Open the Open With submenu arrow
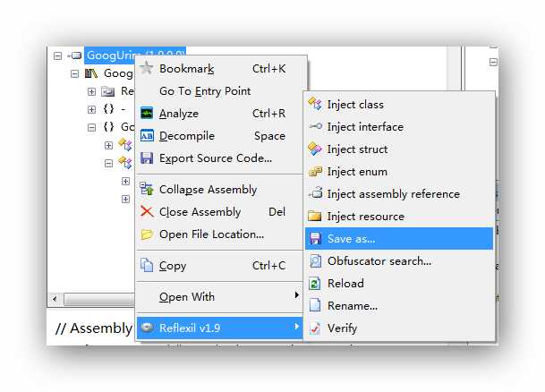The image size is (545, 392). pos(296,295)
